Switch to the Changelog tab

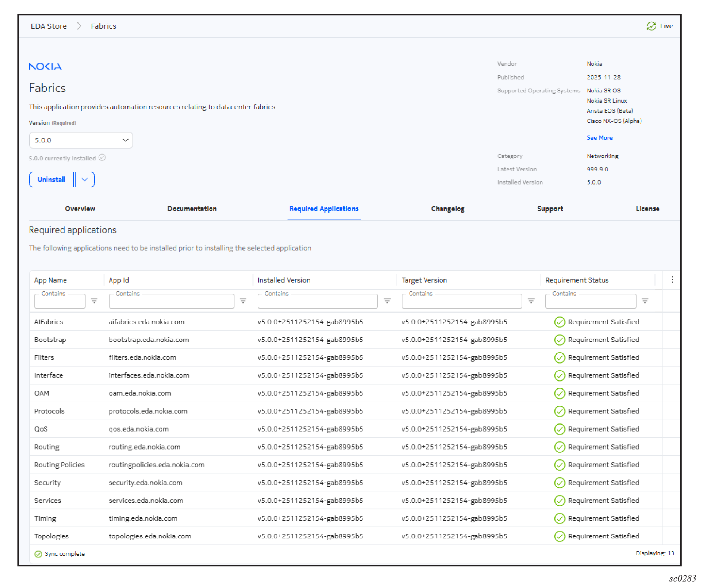tap(448, 209)
